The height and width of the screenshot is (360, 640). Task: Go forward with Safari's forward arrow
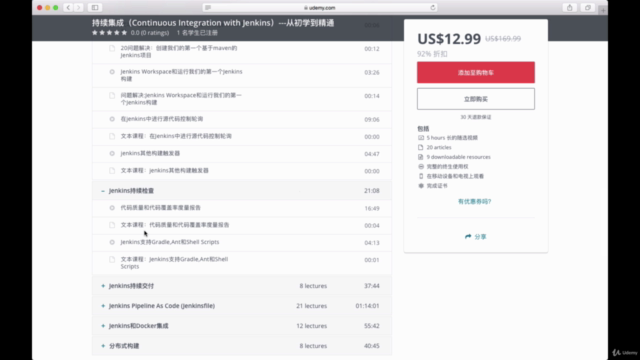(78, 7)
